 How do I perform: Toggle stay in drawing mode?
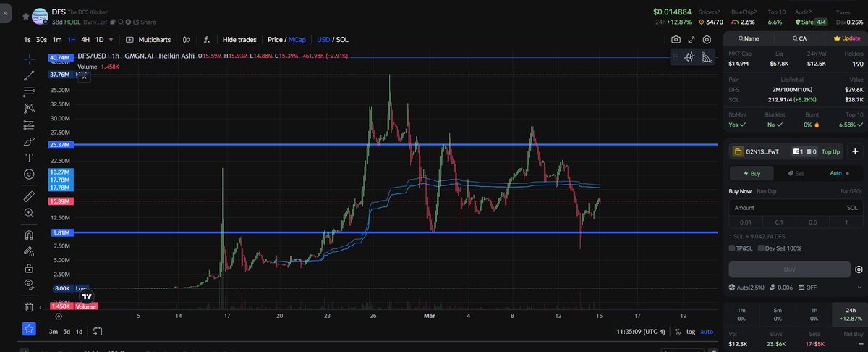(29, 251)
